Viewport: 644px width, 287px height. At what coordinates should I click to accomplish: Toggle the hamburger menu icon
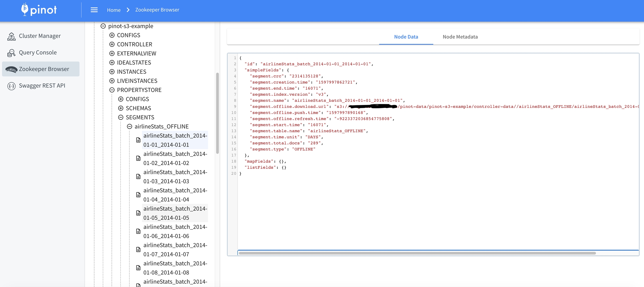click(94, 10)
